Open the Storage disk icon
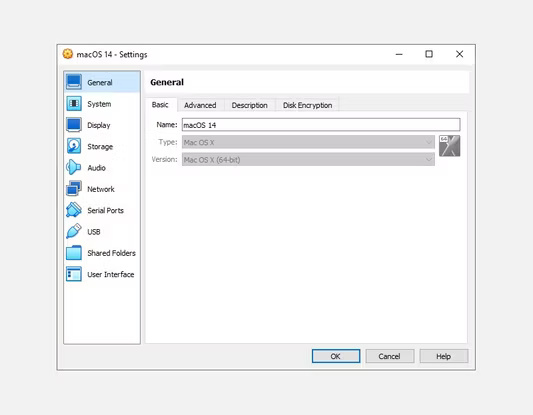The width and height of the screenshot is (533, 415). click(74, 146)
